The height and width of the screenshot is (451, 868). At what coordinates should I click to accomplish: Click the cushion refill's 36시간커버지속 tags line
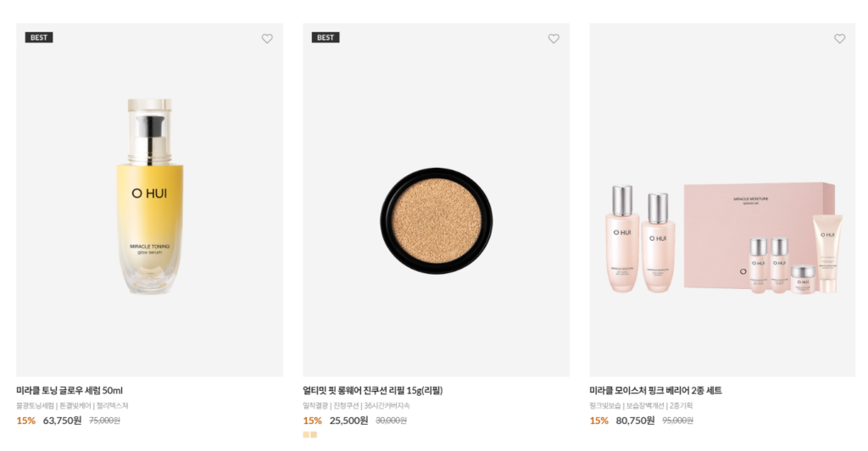(356, 406)
